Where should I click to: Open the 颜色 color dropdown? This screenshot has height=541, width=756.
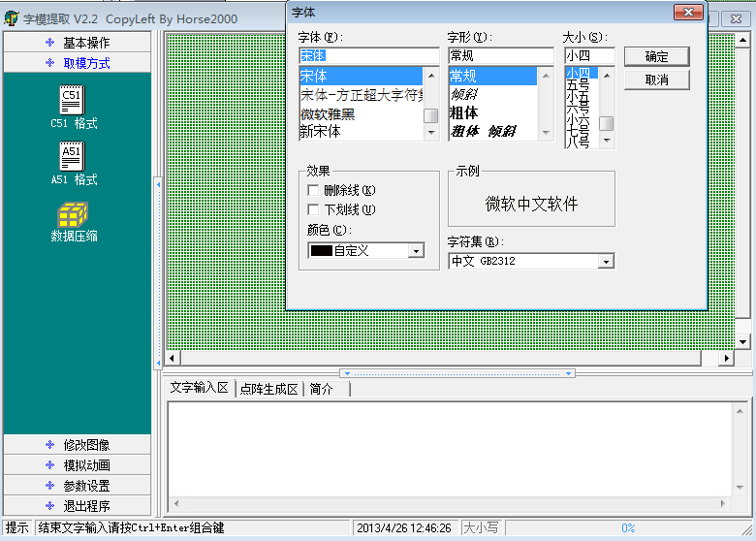coord(416,251)
